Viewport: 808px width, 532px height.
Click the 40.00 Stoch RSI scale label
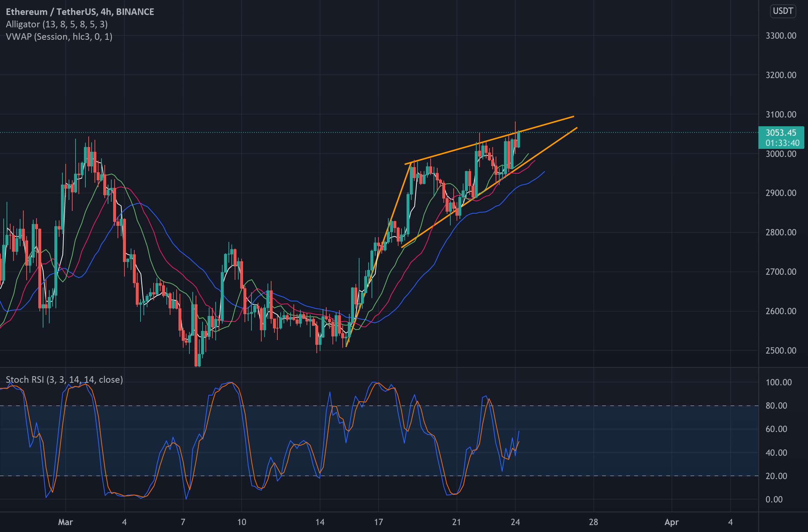[777, 453]
